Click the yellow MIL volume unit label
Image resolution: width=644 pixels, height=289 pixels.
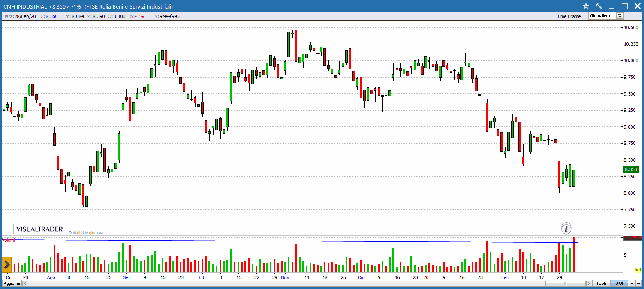coord(638,269)
